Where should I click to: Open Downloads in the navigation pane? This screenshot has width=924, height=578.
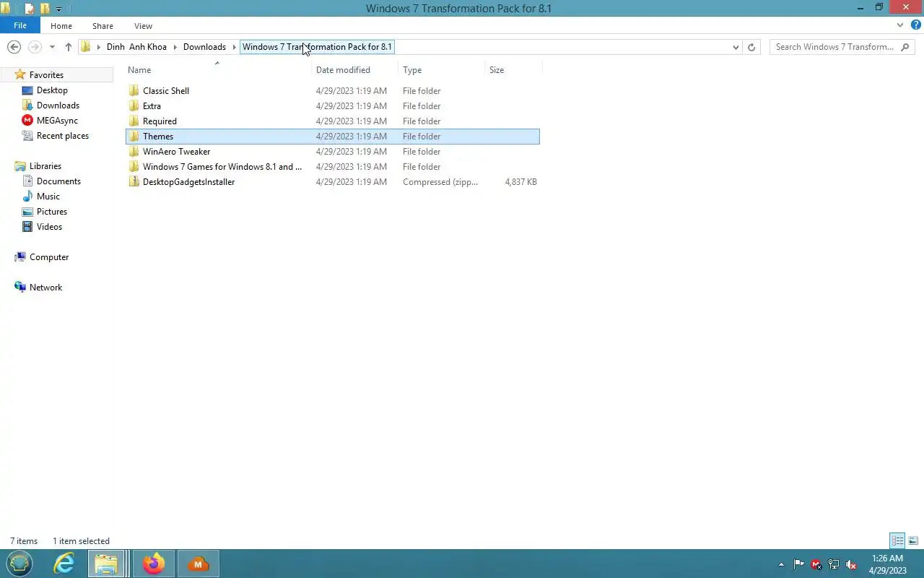(x=58, y=105)
